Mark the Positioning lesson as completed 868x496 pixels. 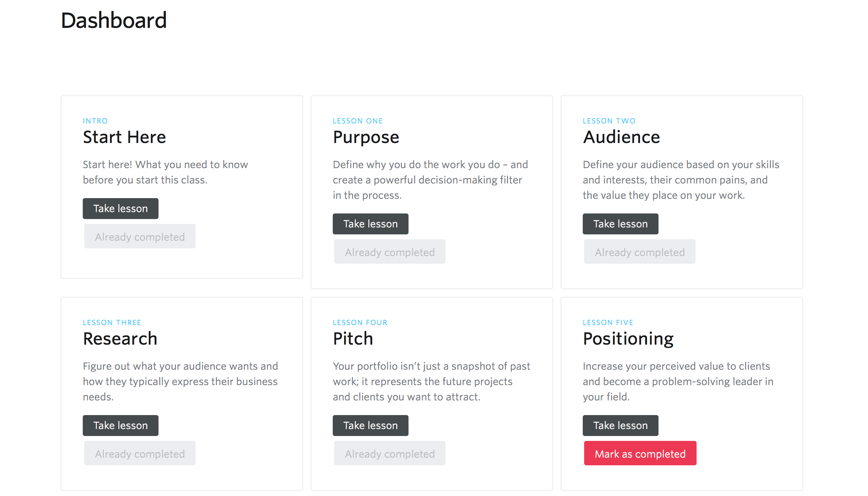click(640, 453)
